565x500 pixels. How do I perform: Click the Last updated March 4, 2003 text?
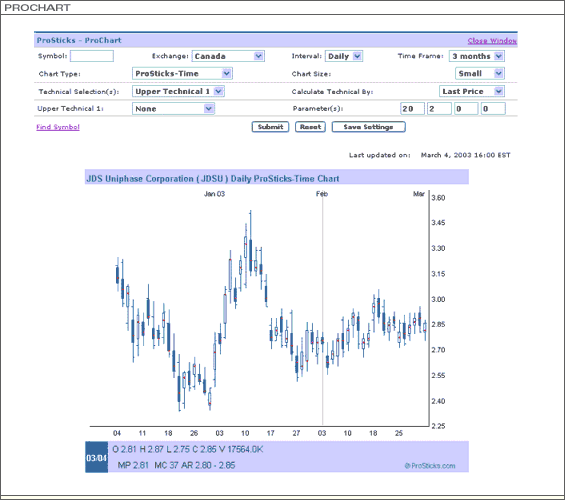(430, 155)
